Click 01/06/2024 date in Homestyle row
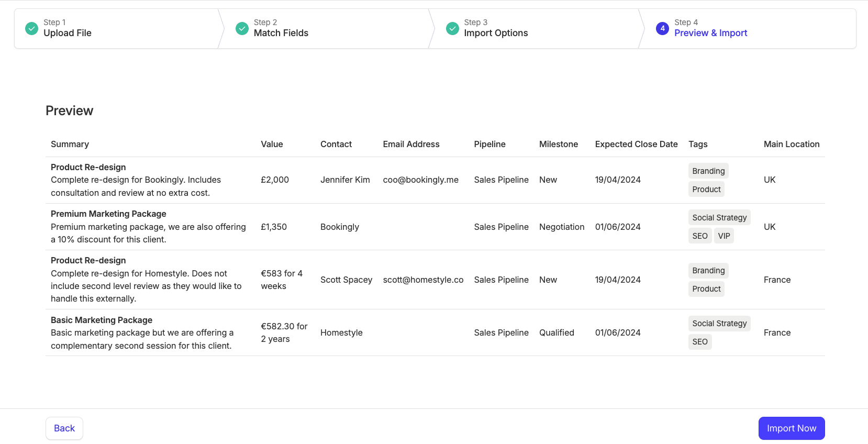Screen dimensions: 868x444 tap(618, 332)
